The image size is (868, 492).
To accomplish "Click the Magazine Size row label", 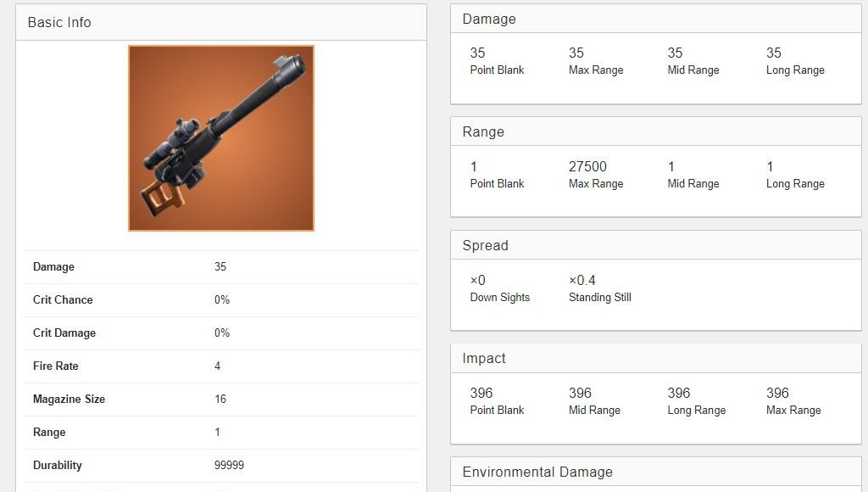I will [x=69, y=399].
